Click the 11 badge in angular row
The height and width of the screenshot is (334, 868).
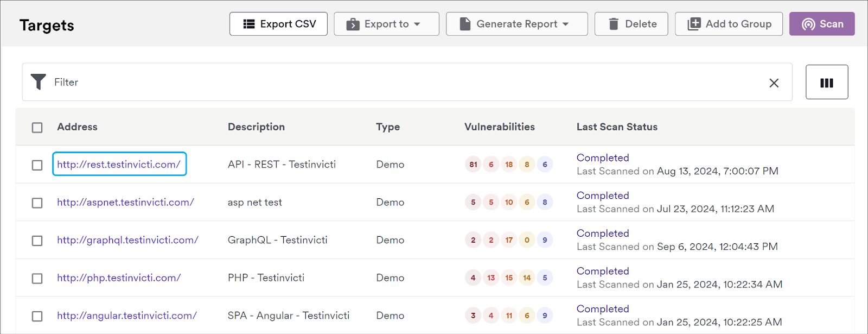tap(509, 315)
